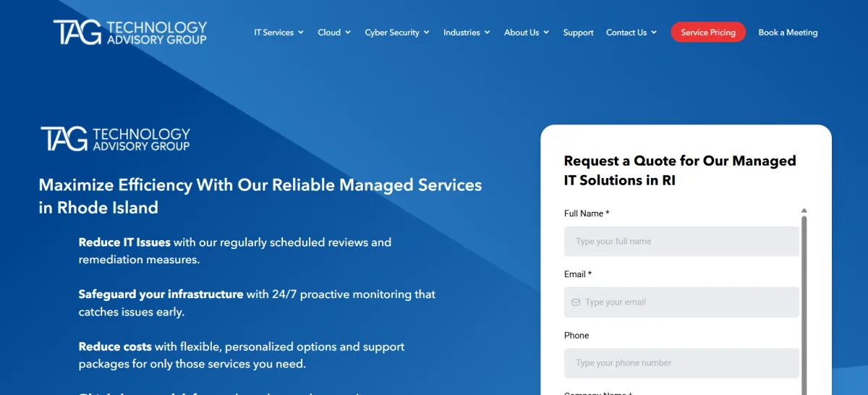This screenshot has height=395, width=868.
Task: Focus the Phone number input field
Action: pyautogui.click(x=681, y=363)
